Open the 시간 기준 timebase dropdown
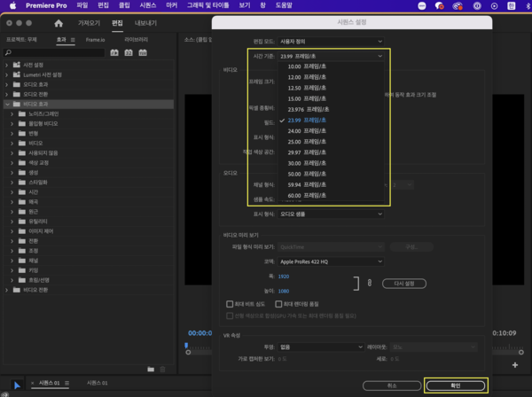 [331, 56]
